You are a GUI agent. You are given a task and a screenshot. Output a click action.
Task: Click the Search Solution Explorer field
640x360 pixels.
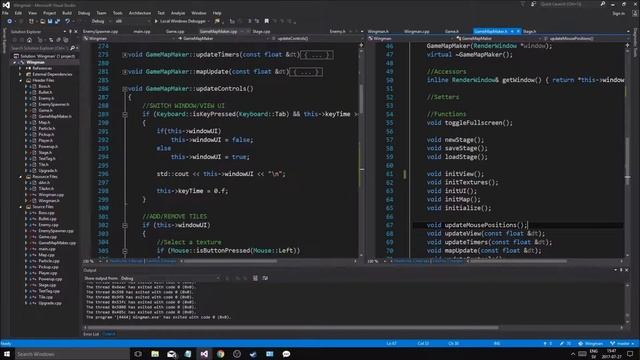click(x=40, y=48)
